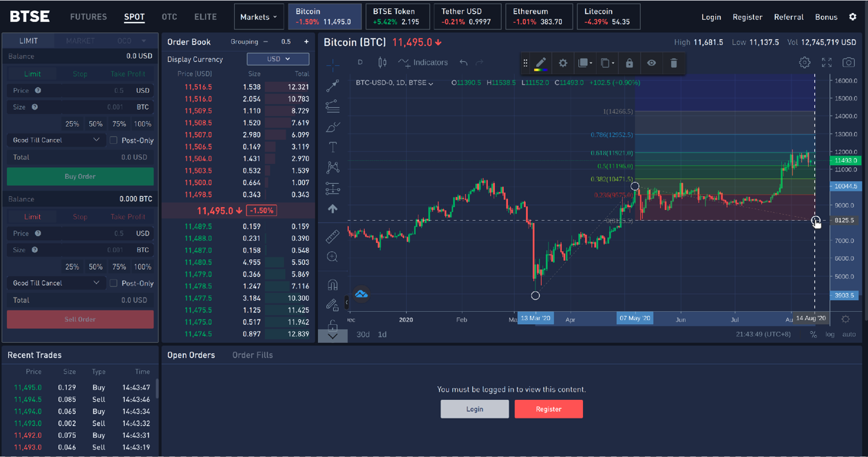Toggle log scale on chart

[x=830, y=334]
